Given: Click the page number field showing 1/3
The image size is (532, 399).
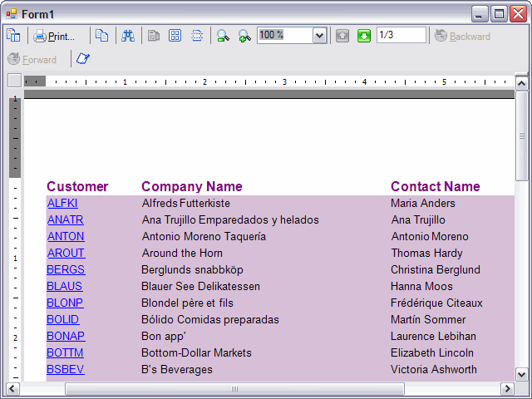Looking at the screenshot, I should 400,35.
